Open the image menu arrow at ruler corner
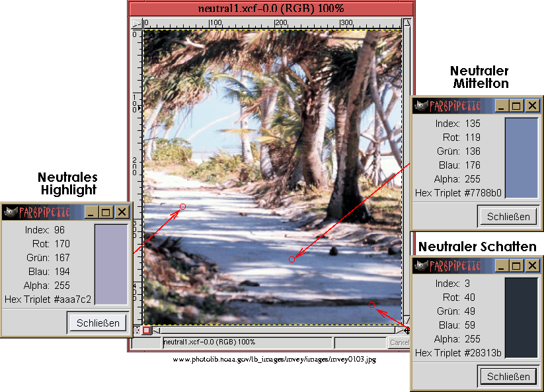Screen dimensions: 544x392 [x=137, y=24]
